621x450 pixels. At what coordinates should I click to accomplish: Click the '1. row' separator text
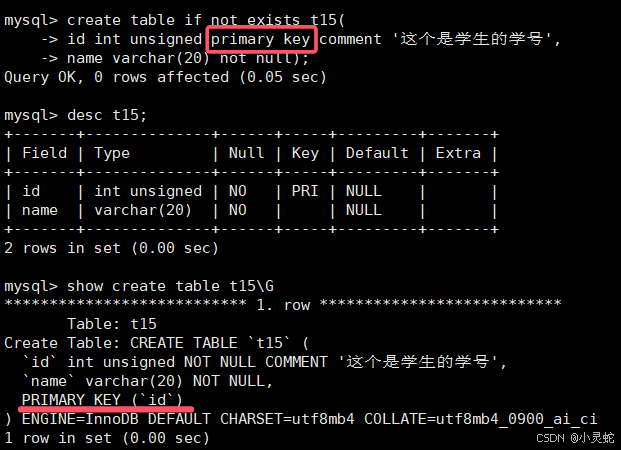click(283, 305)
